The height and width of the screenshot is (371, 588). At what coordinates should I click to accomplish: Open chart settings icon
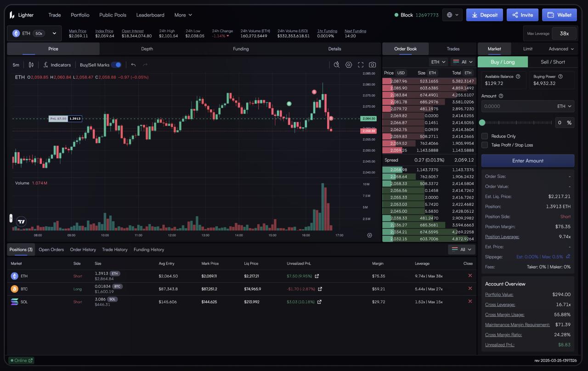(x=349, y=65)
